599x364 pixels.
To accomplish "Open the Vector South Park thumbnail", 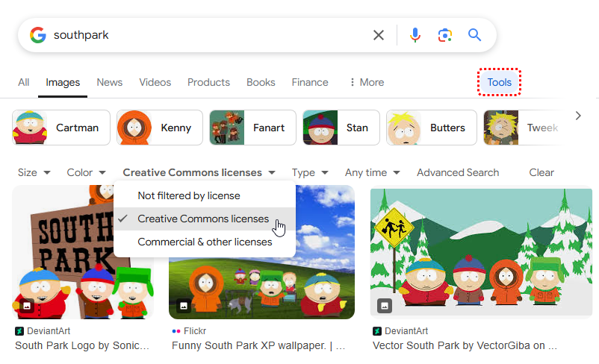I will point(481,252).
